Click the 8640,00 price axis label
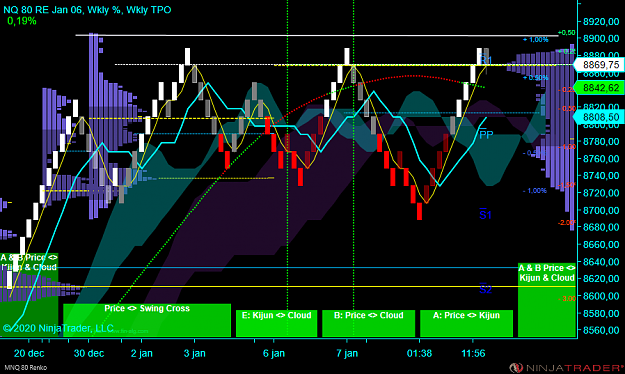 (x=601, y=262)
